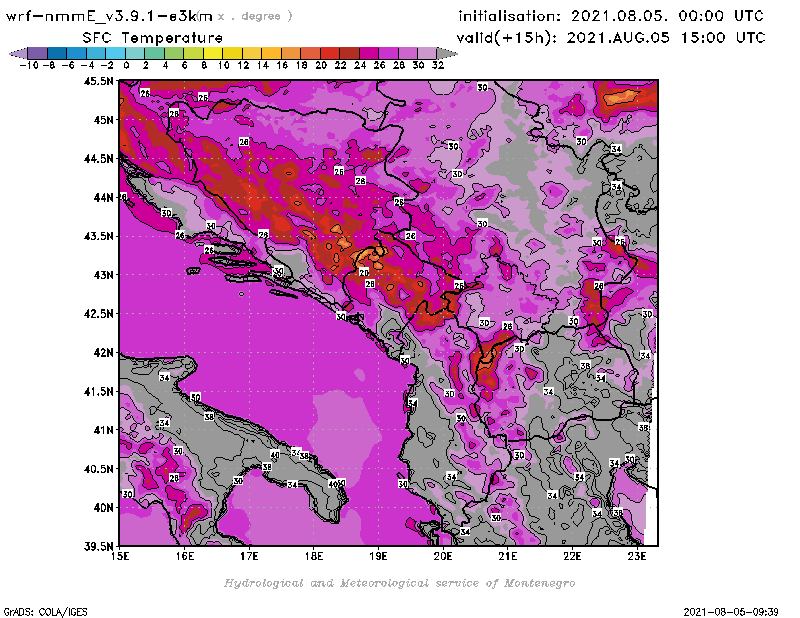Click the '21E' longitude axis label
The image size is (800, 618).
(x=507, y=556)
